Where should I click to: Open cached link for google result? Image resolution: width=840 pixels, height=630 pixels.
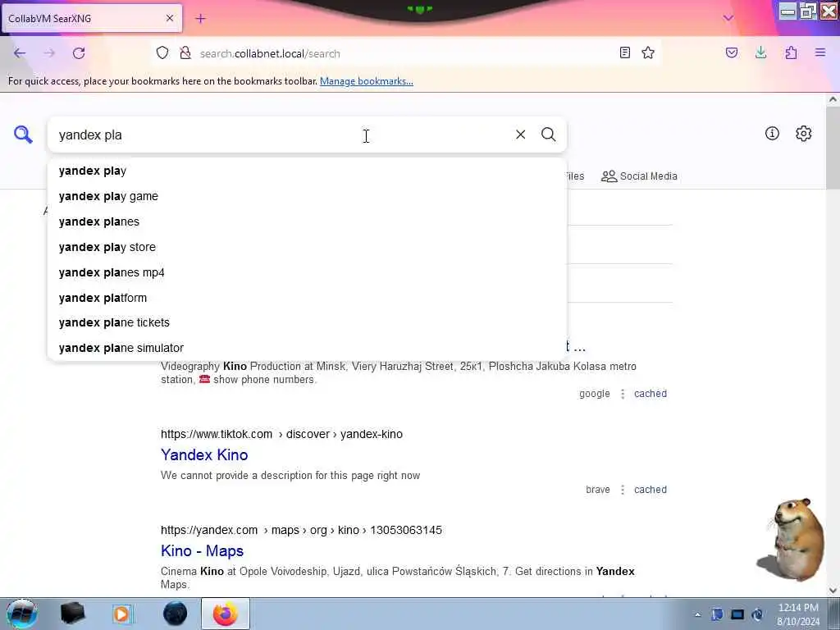(x=651, y=394)
